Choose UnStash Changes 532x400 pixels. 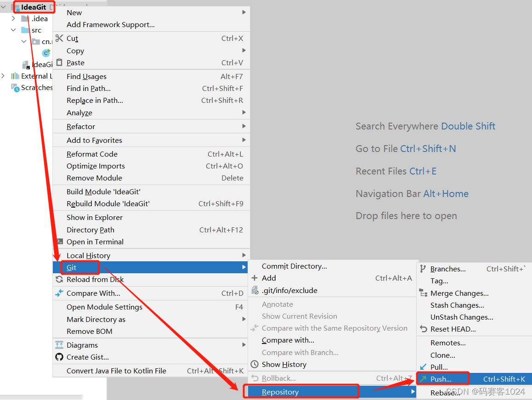coord(474,317)
